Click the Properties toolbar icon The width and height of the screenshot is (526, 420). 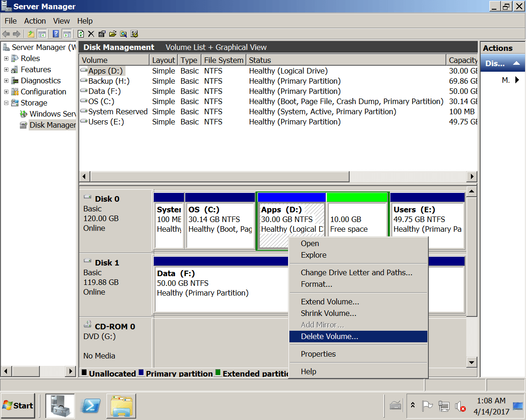pyautogui.click(x=102, y=34)
